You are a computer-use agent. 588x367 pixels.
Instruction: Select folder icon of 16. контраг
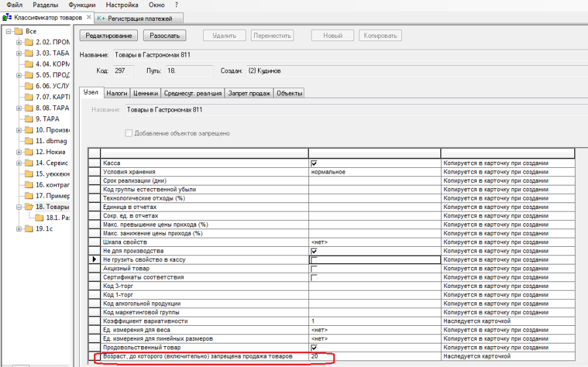point(29,185)
